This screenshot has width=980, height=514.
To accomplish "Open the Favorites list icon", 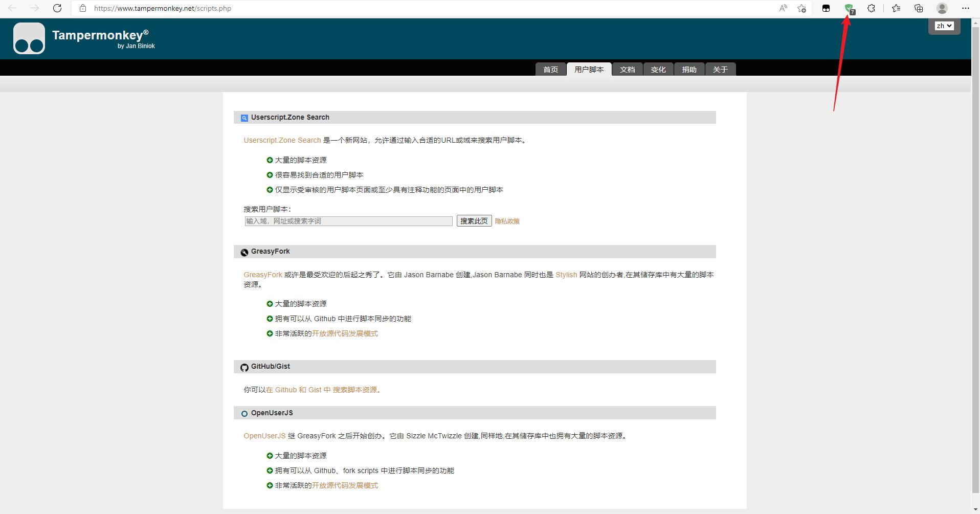I will point(896,8).
